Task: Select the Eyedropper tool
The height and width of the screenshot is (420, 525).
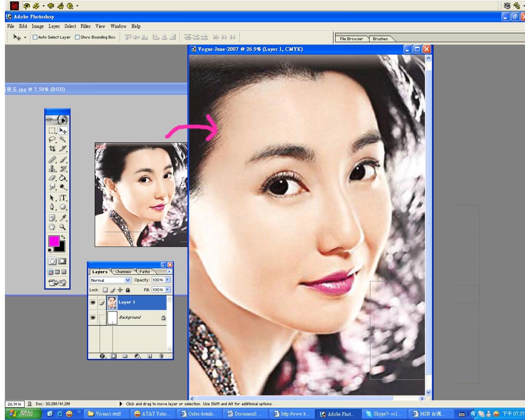Action: tap(63, 218)
